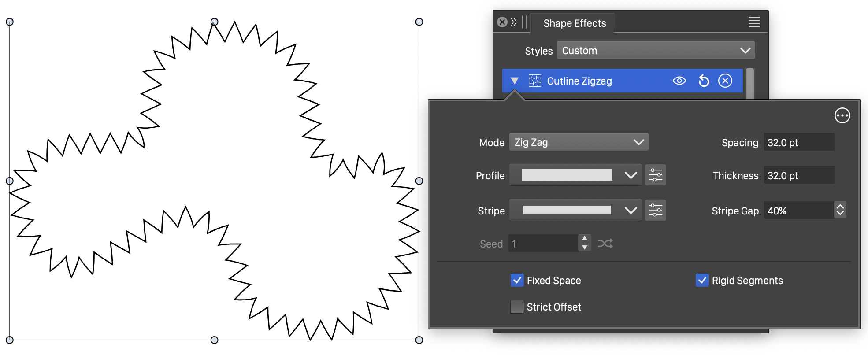868x355 pixels.
Task: Randomize seed with shuffle icon
Action: coord(605,244)
